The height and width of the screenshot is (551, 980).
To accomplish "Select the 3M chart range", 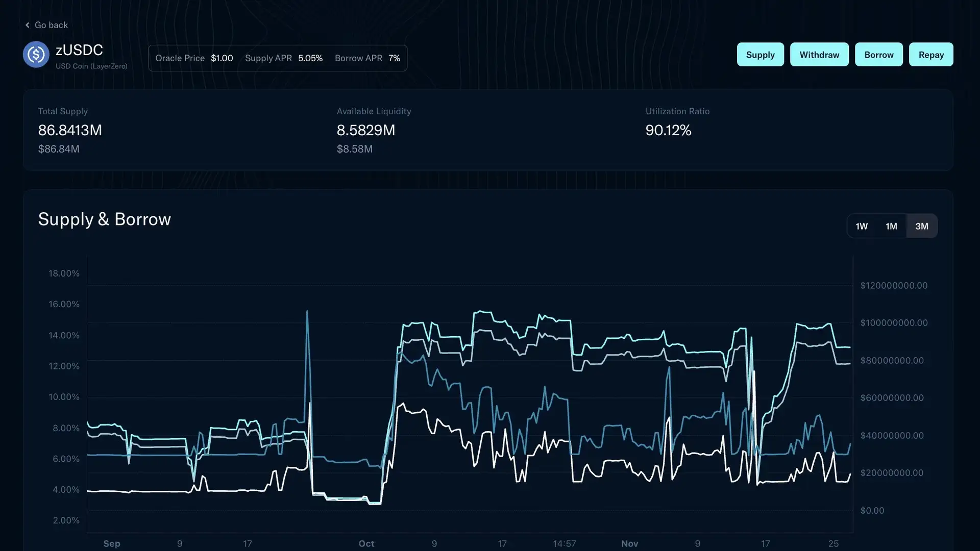I will (921, 226).
